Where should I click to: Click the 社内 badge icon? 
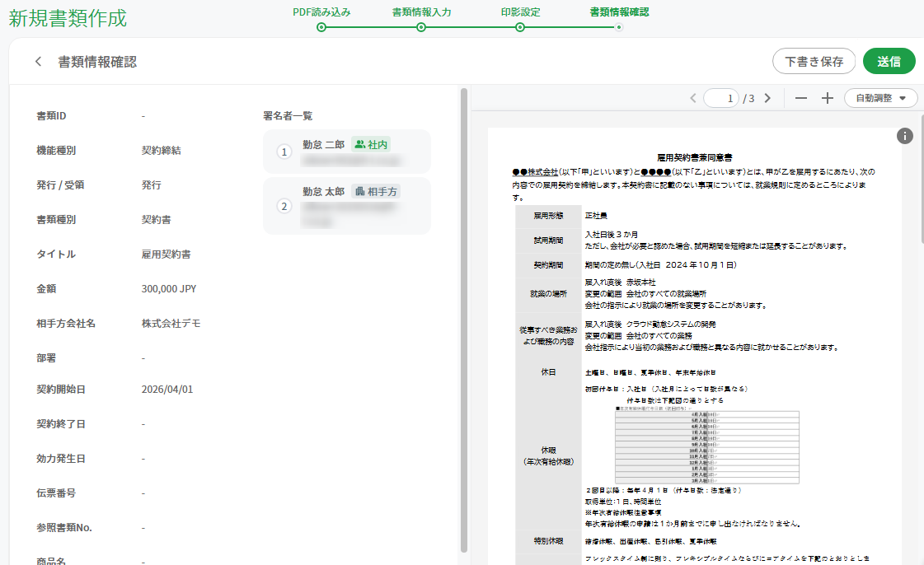tap(359, 144)
